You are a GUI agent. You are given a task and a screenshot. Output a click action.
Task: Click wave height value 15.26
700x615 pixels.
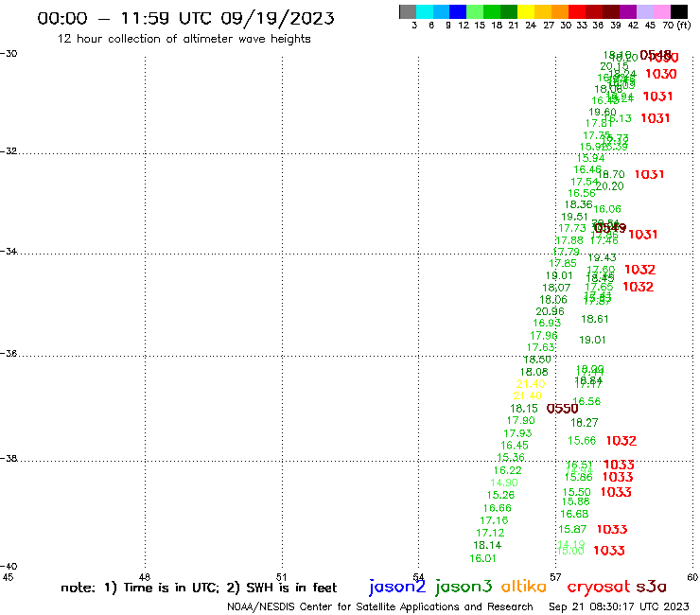500,495
